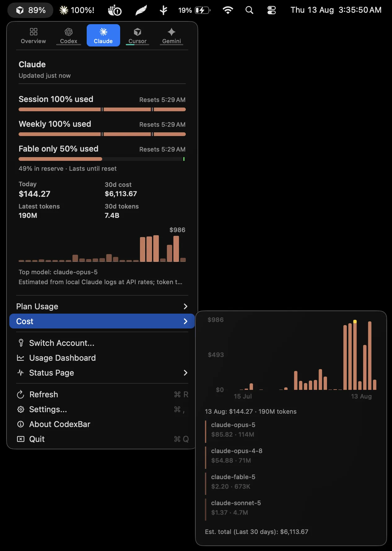Open Wi-Fi menu bar icon

pyautogui.click(x=228, y=10)
